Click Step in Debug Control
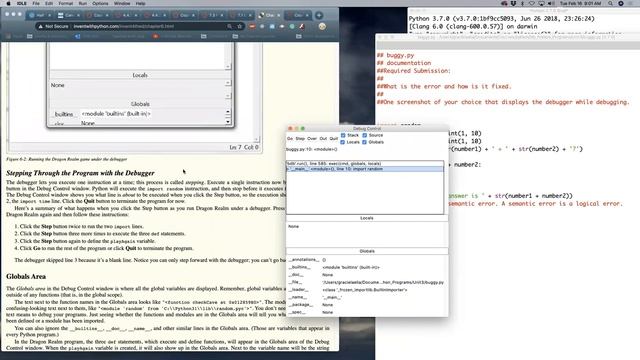The width and height of the screenshot is (640, 360). click(300, 139)
